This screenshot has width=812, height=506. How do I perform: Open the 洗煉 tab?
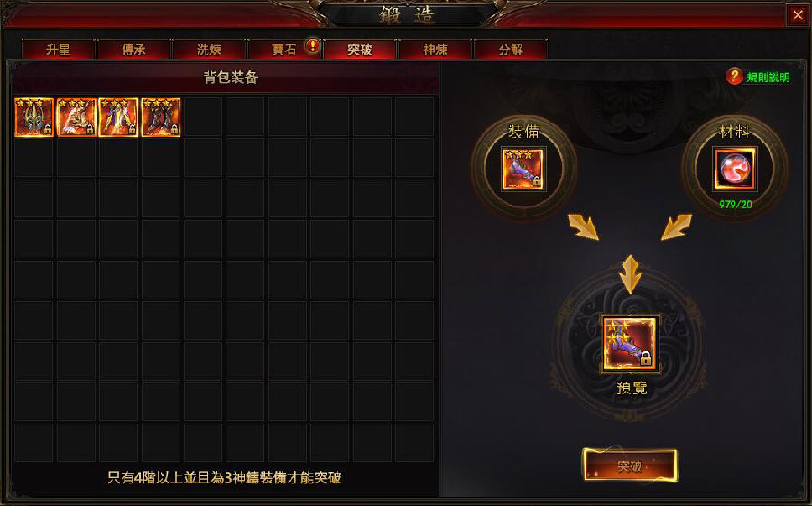(209, 50)
